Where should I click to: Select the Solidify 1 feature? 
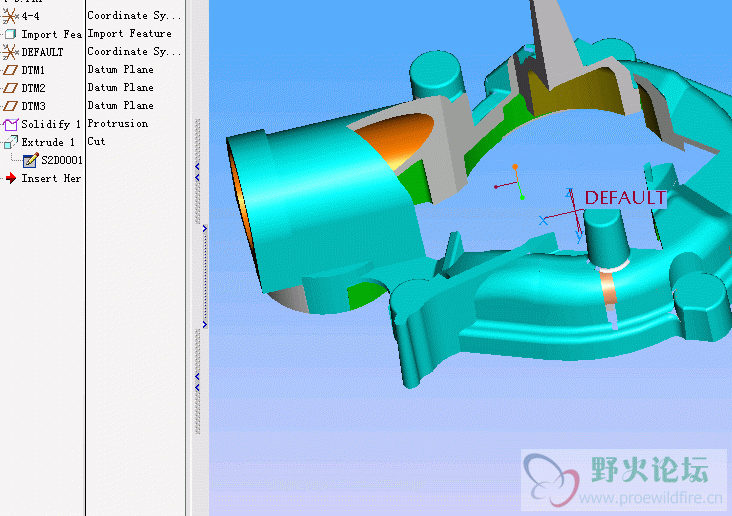pyautogui.click(x=51, y=125)
